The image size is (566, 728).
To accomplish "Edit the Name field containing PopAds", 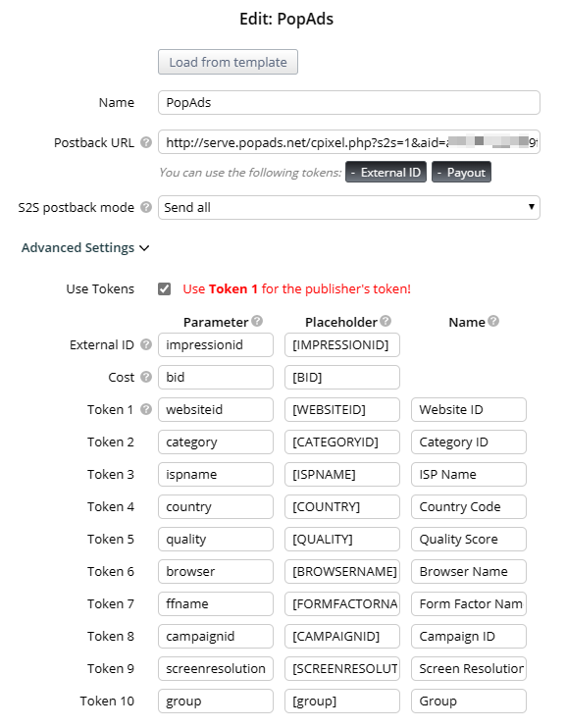I will (x=348, y=103).
